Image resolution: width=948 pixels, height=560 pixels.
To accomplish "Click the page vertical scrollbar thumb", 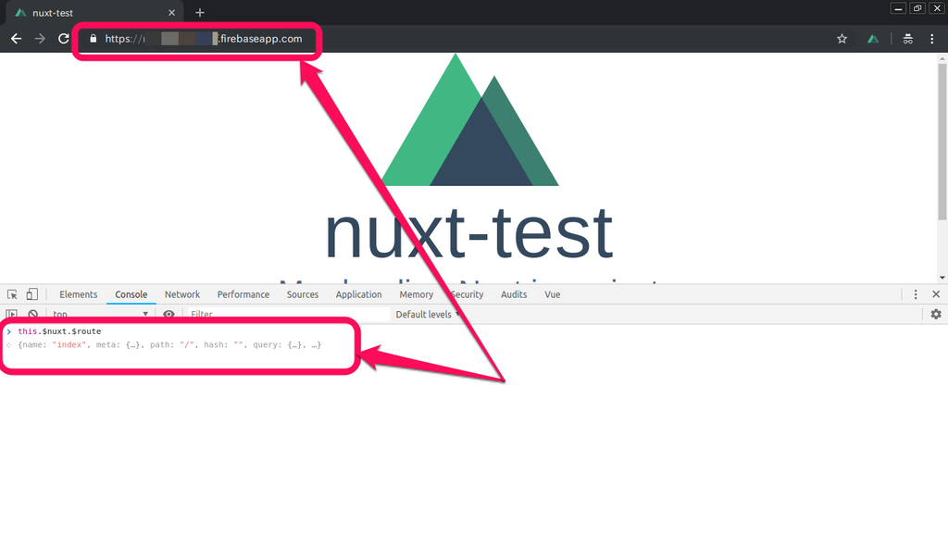I will point(942,141).
